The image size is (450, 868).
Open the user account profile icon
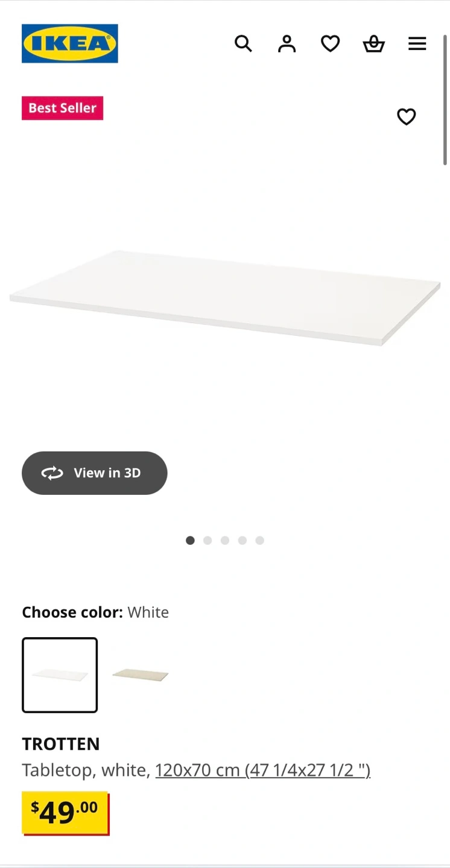tap(287, 43)
